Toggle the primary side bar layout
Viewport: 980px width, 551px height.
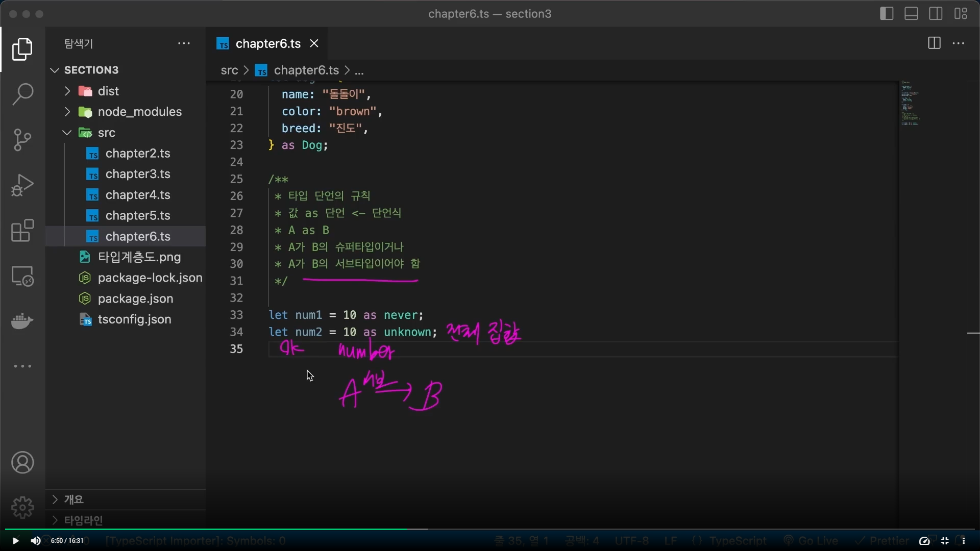pos(887,14)
